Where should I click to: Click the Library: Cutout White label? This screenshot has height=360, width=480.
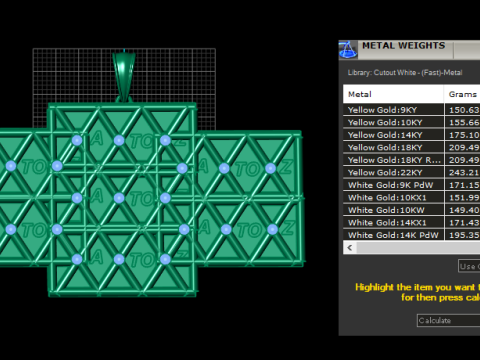coord(405,72)
